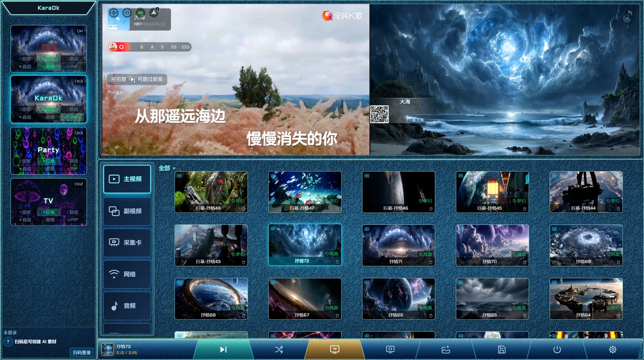Open the info icon on the preview
The height and width of the screenshot is (360, 644).
click(x=127, y=13)
